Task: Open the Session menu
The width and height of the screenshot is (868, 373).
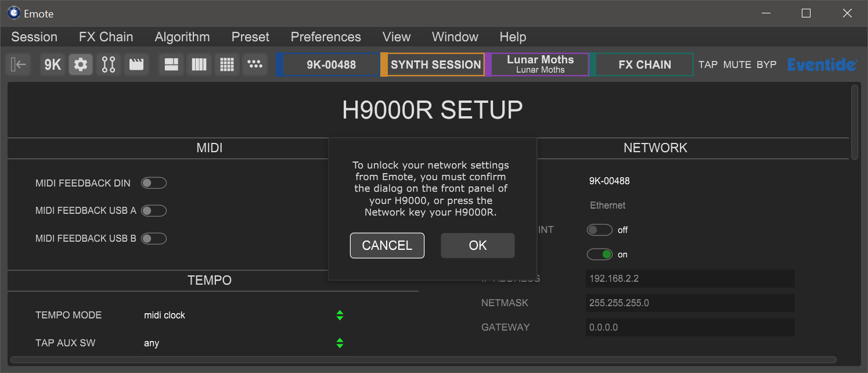Action: (x=34, y=37)
